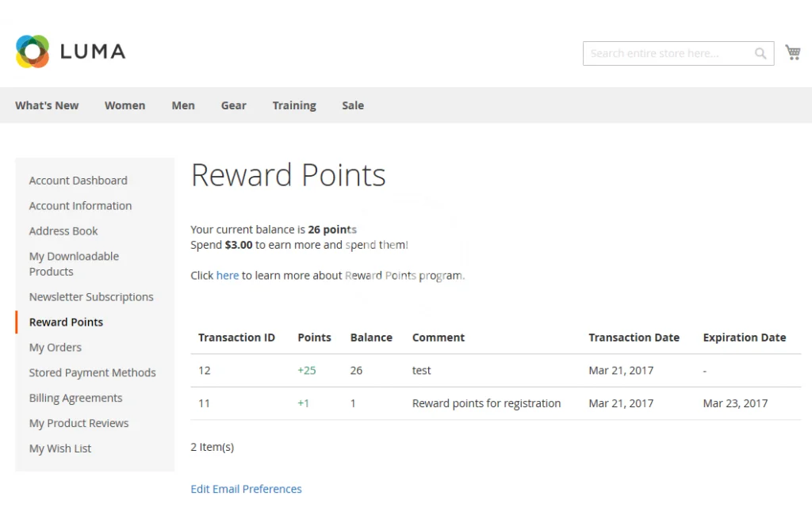Click the Luma logo icon
The image size is (812, 515).
[33, 51]
